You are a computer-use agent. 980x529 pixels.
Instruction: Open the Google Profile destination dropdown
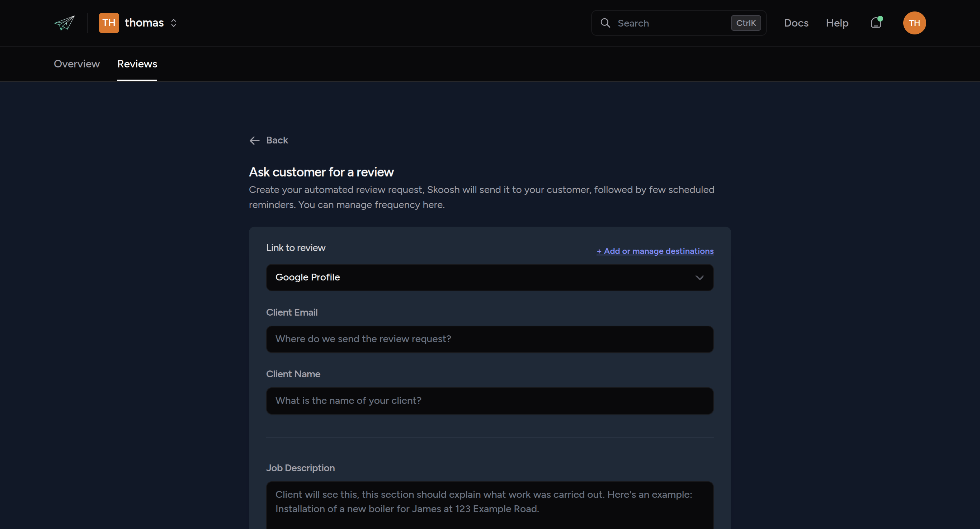click(490, 277)
